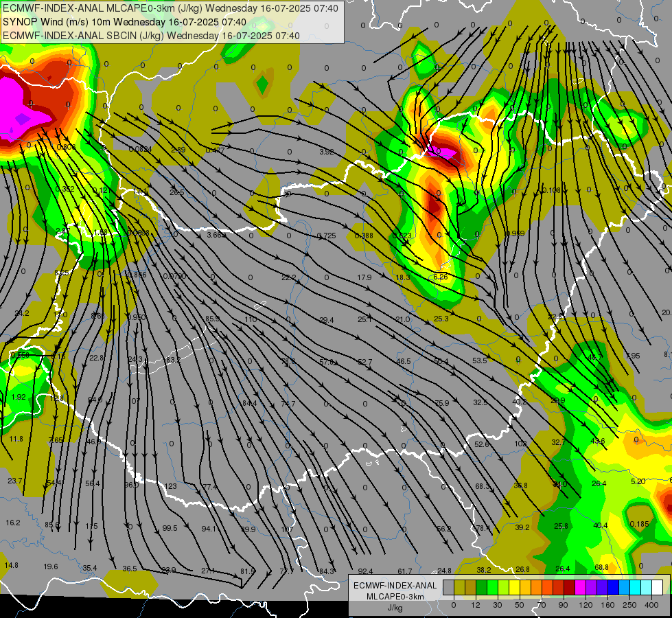Screen dimensions: 672x618
Task: Click the 43.6 value on the map
Action: click(597, 441)
